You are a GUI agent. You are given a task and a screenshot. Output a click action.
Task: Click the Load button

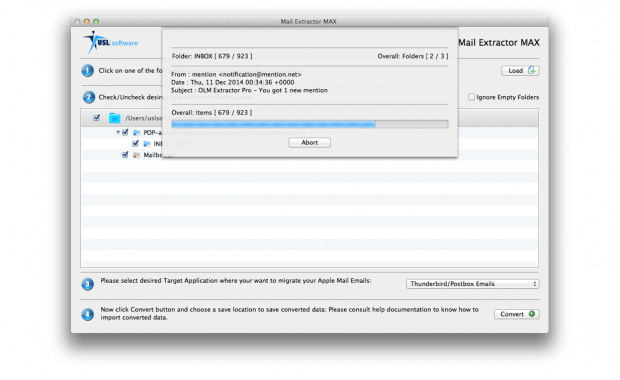pos(520,70)
